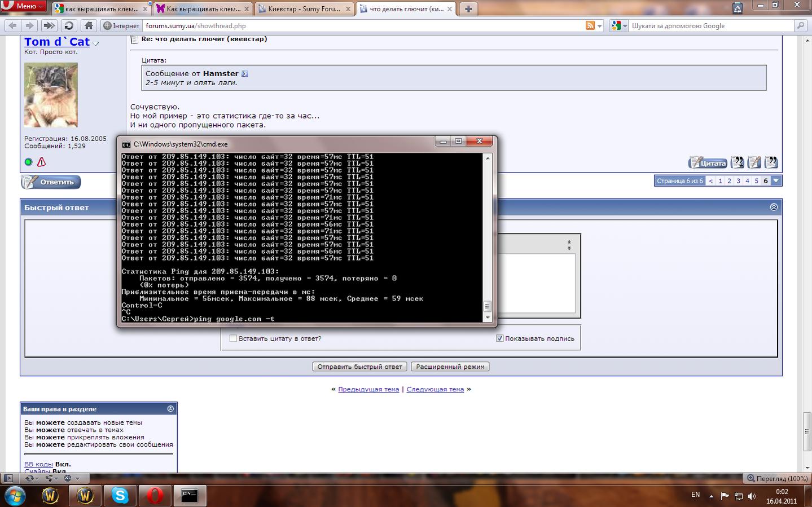
Task: Enable the Вставить цитату в ответ checkbox
Action: (x=233, y=338)
